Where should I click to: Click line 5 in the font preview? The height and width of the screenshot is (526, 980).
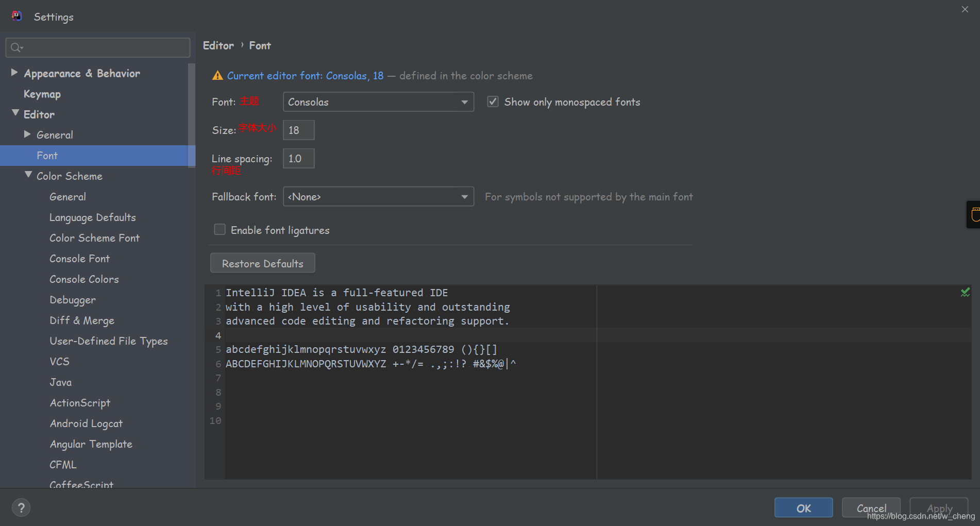361,349
